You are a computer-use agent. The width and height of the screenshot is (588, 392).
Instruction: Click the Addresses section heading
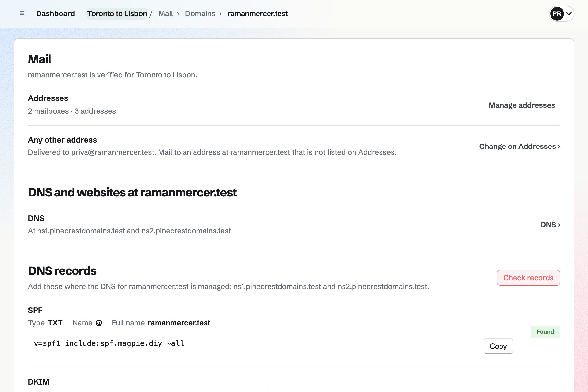tap(48, 98)
